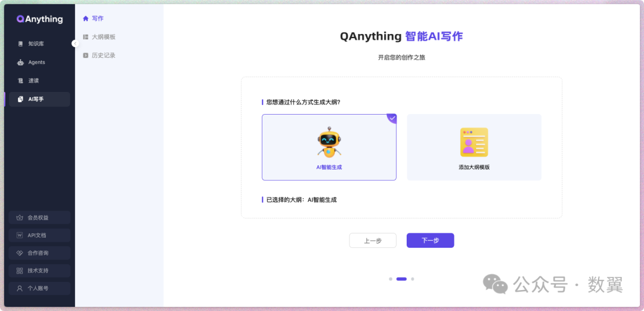Viewport: 644px width, 311px height.
Task: Click the 速读 icon
Action: (x=20, y=81)
